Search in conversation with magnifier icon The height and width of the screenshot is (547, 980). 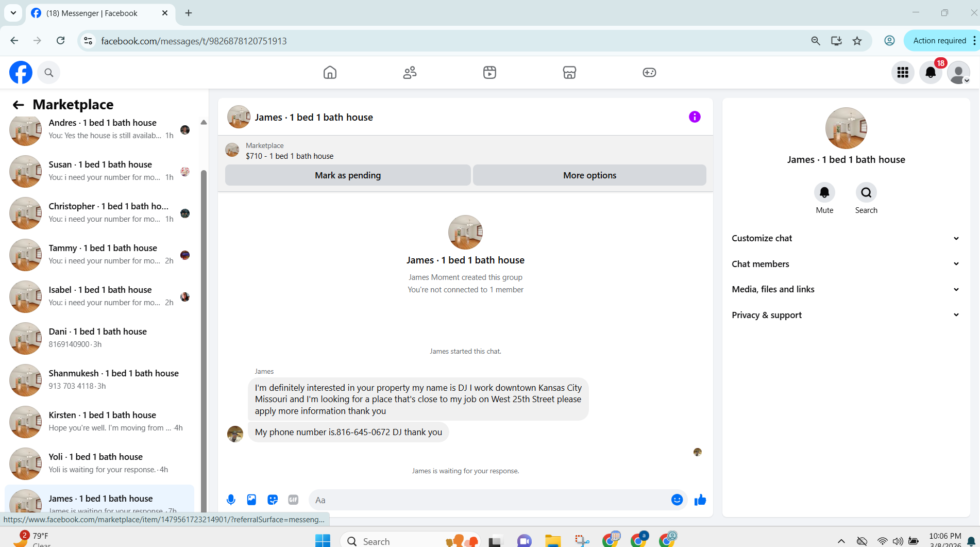(866, 192)
